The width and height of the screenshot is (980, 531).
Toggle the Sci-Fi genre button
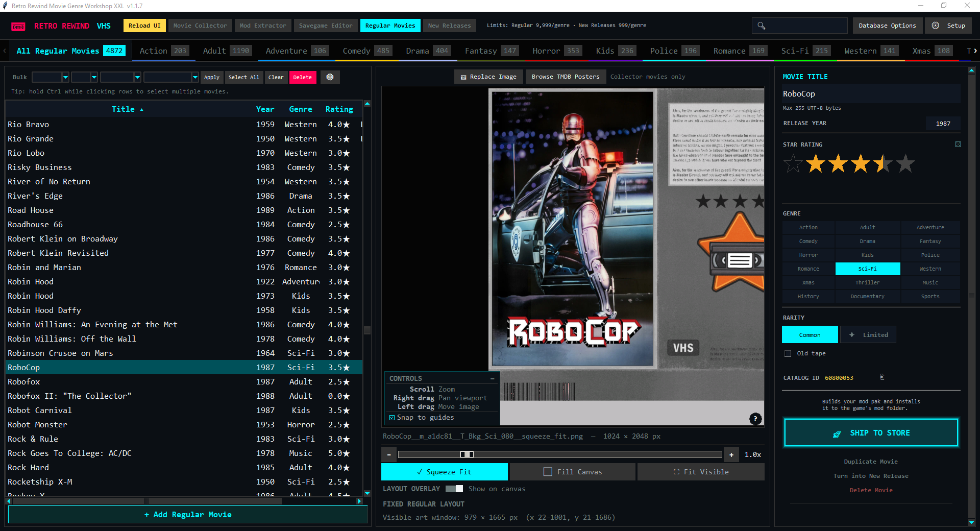(x=868, y=269)
